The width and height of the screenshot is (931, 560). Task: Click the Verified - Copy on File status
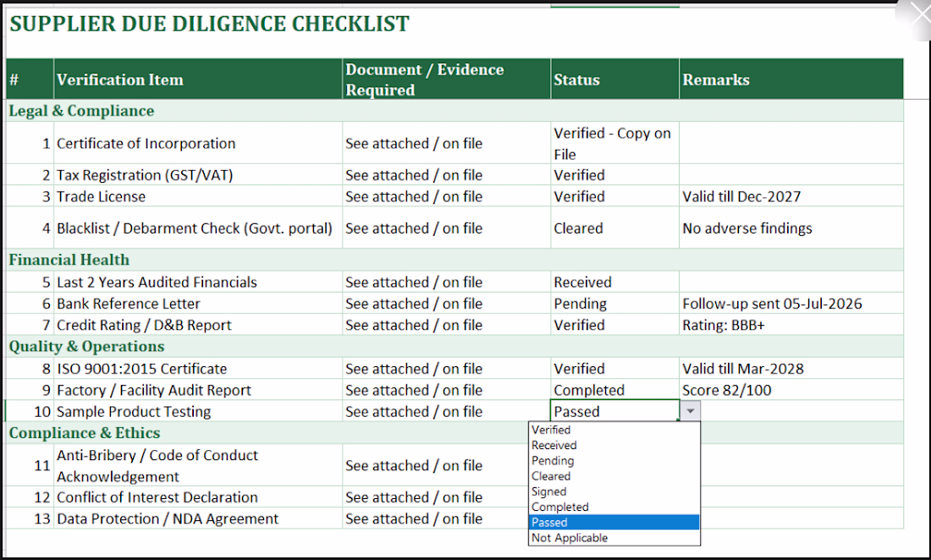click(615, 143)
